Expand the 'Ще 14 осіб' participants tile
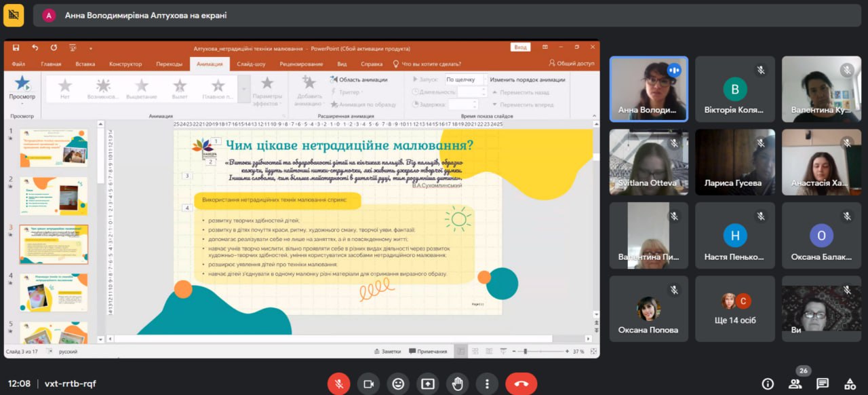868x395 pixels. pyautogui.click(x=735, y=308)
